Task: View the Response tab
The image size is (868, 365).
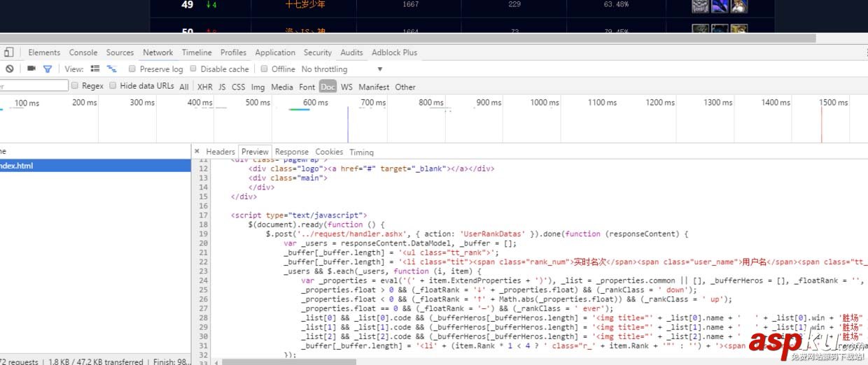Action: [292, 152]
